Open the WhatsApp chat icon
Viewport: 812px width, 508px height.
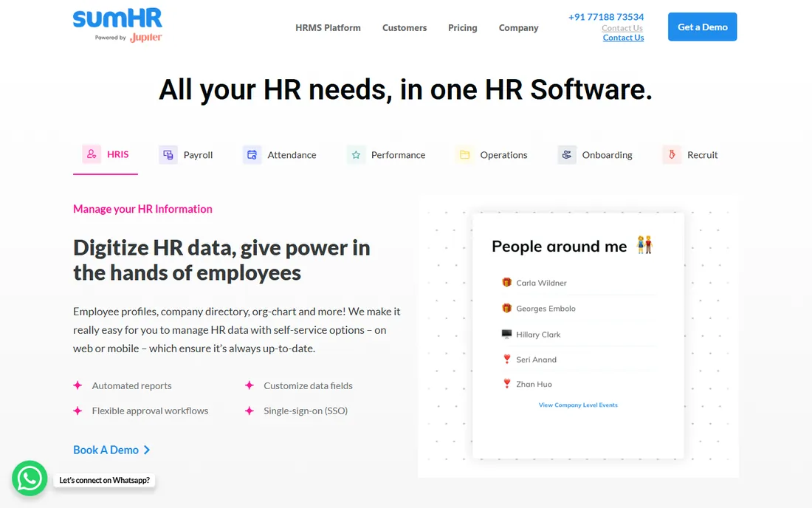[30, 478]
